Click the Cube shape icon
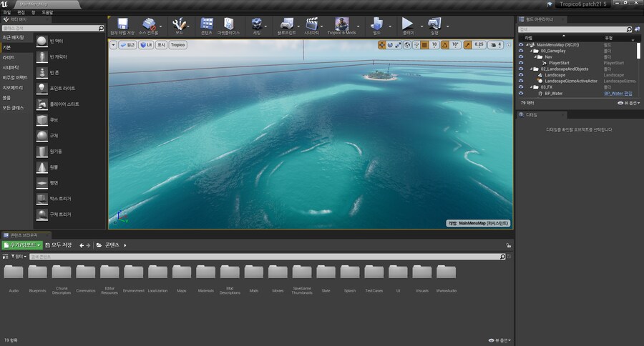The height and width of the screenshot is (346, 644). pos(42,120)
